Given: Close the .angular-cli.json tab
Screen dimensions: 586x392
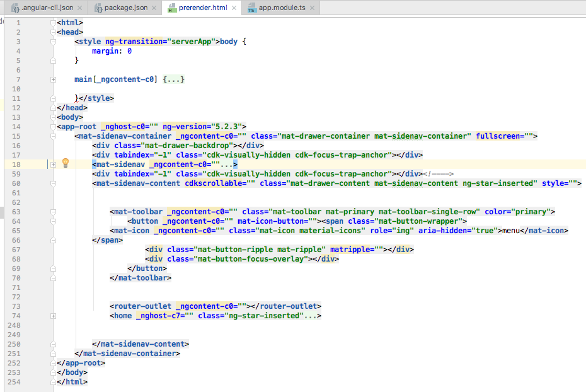Looking at the screenshot, I should tap(79, 8).
